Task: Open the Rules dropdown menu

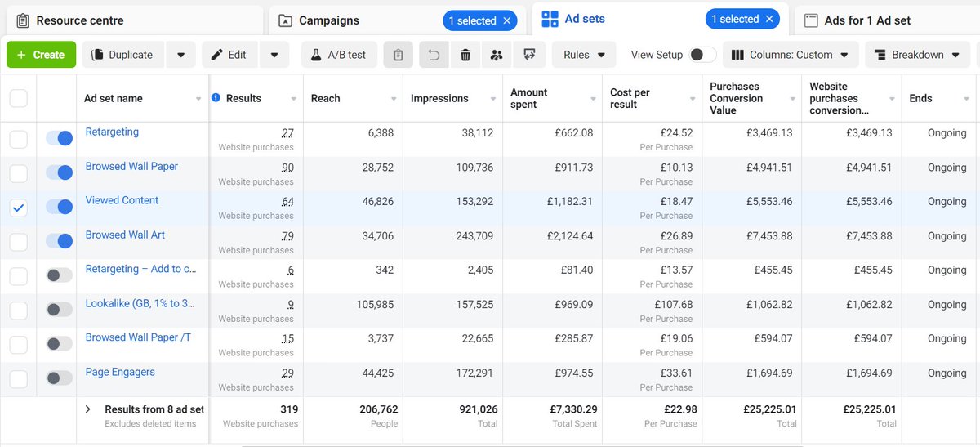Action: tap(584, 55)
